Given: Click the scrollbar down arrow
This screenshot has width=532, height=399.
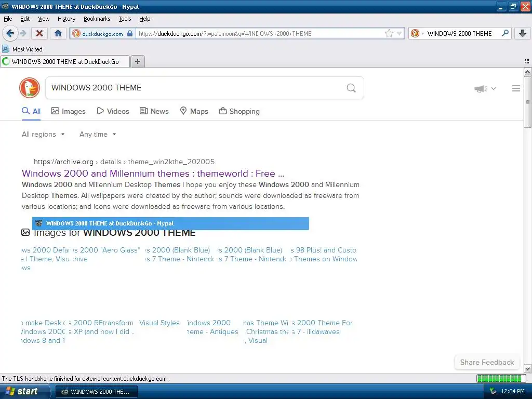Looking at the screenshot, I should point(527,368).
